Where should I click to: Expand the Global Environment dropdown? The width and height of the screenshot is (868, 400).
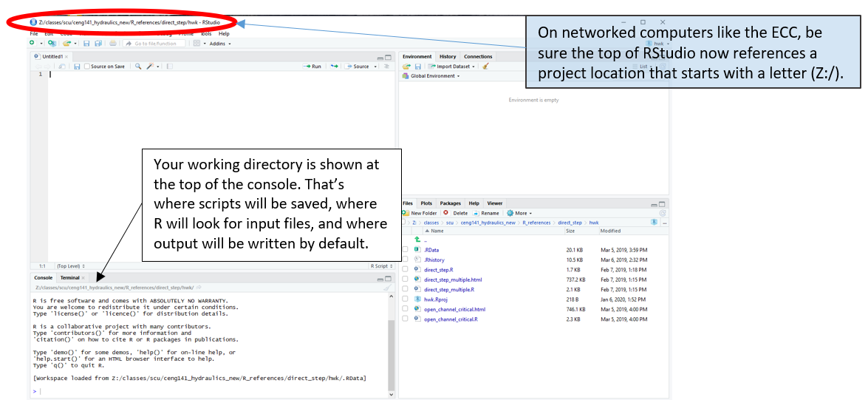coord(434,76)
